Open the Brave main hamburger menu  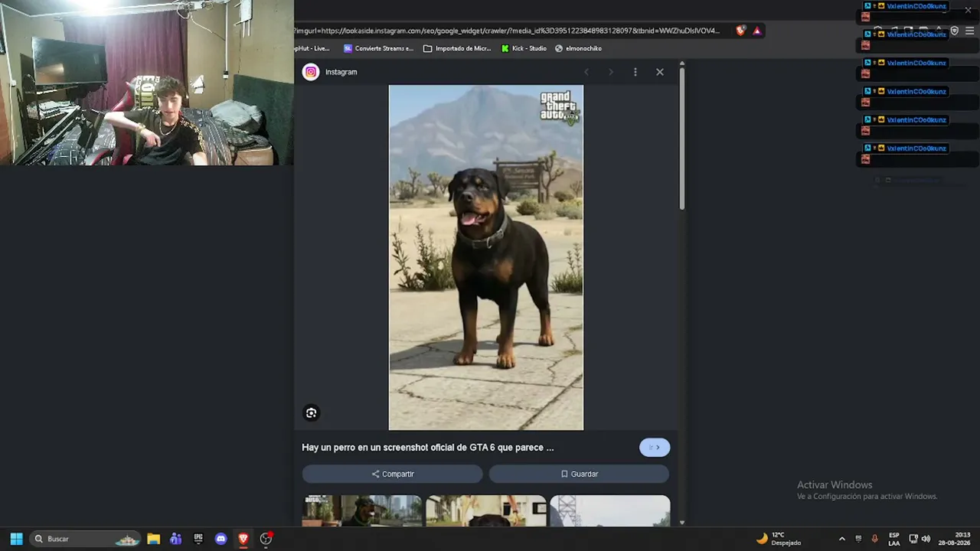[x=969, y=31]
